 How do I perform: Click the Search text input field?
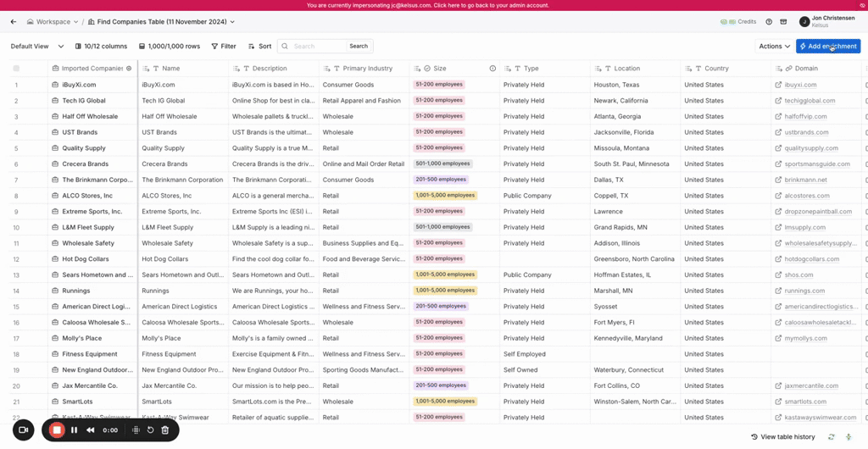(x=318, y=47)
